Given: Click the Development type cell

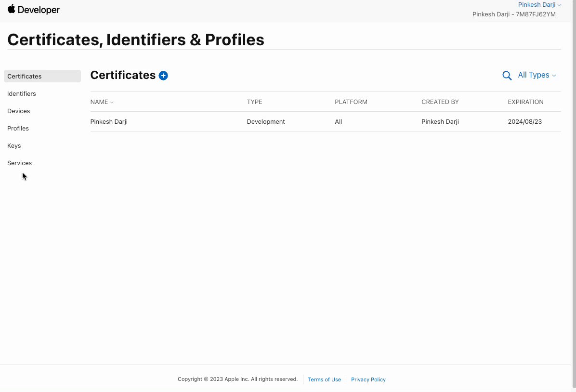Looking at the screenshot, I should (x=266, y=122).
